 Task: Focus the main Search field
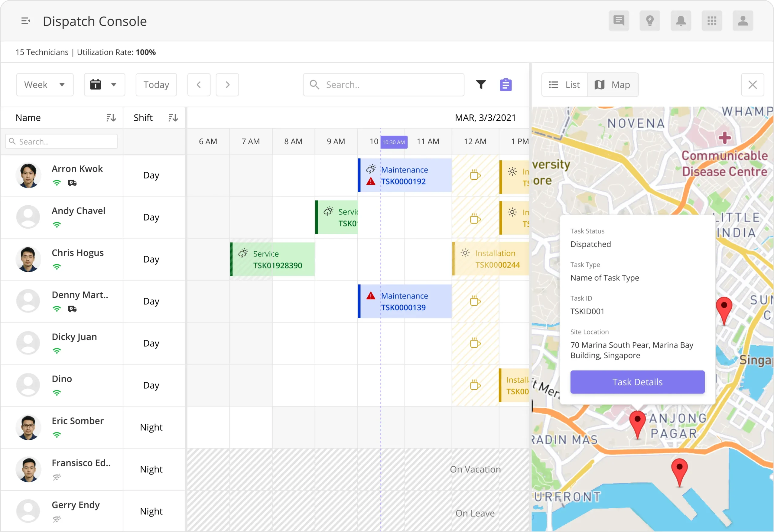383,85
